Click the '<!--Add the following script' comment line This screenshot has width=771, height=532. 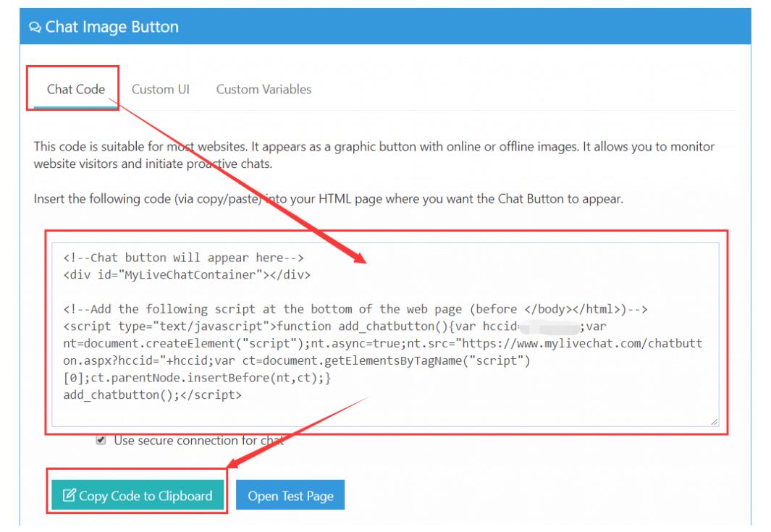355,309
